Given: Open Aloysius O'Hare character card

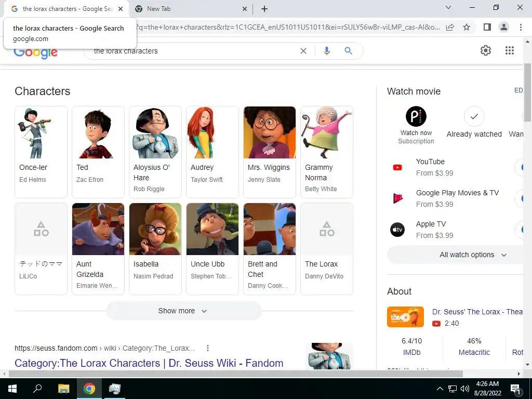Looking at the screenshot, I should pos(155,152).
